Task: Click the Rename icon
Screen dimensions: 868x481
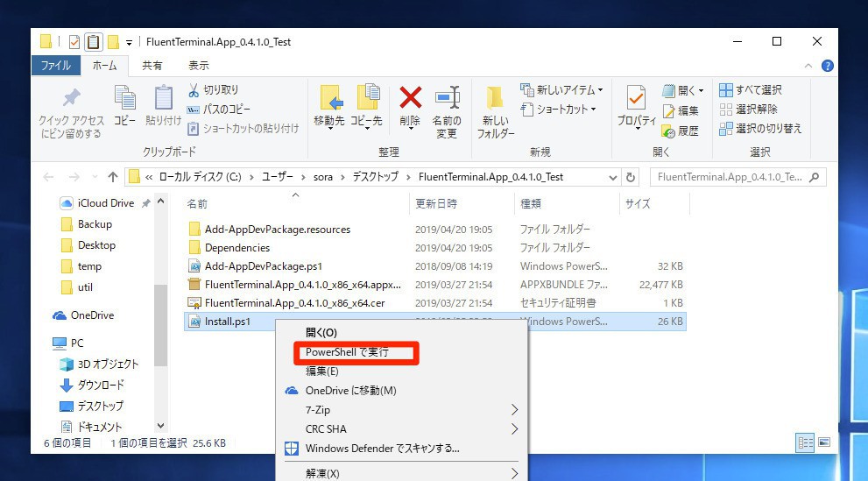Action: [448, 97]
